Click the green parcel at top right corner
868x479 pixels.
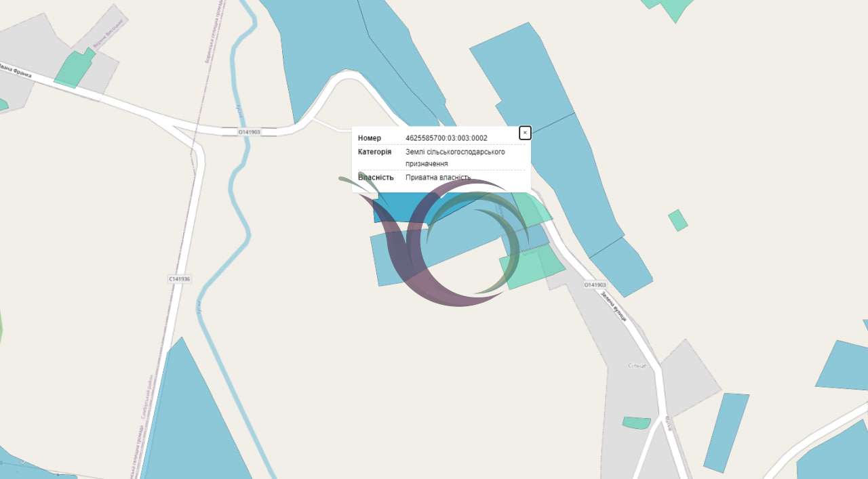tap(669, 8)
